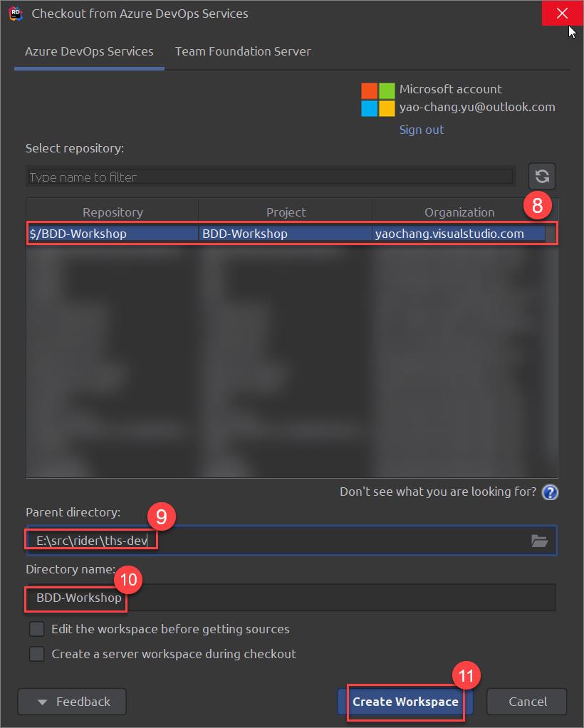
Task: Switch to Azure DevOps Services tab
Action: click(89, 51)
